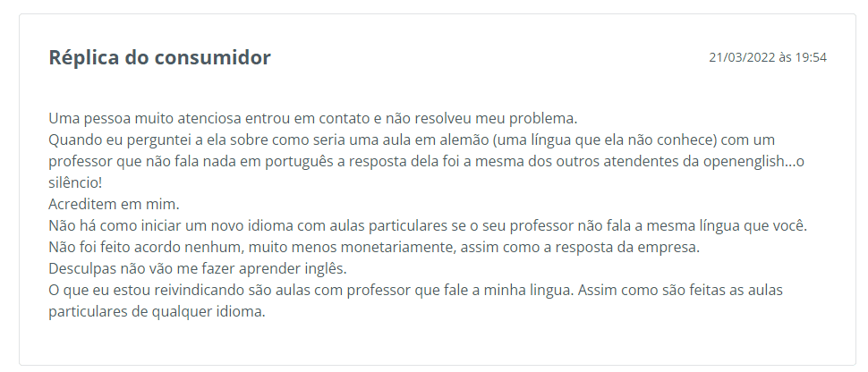Click the "Réplica do consumidor" heading
This screenshot has width=868, height=372.
[x=159, y=58]
